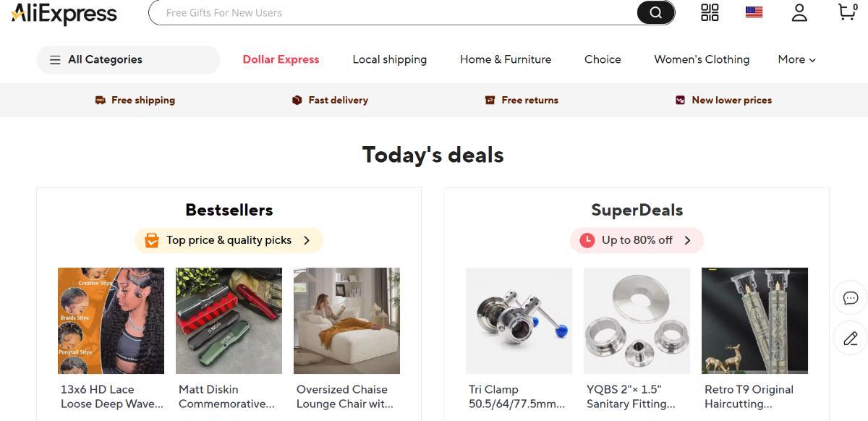The height and width of the screenshot is (421, 868).
Task: Open the Home & Furniture menu item
Action: pyautogui.click(x=506, y=59)
